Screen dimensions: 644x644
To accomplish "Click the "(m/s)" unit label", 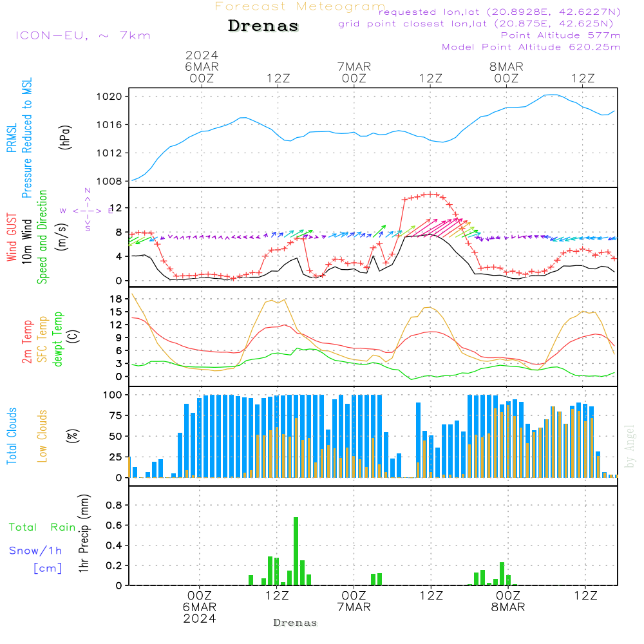I will coord(62,237).
